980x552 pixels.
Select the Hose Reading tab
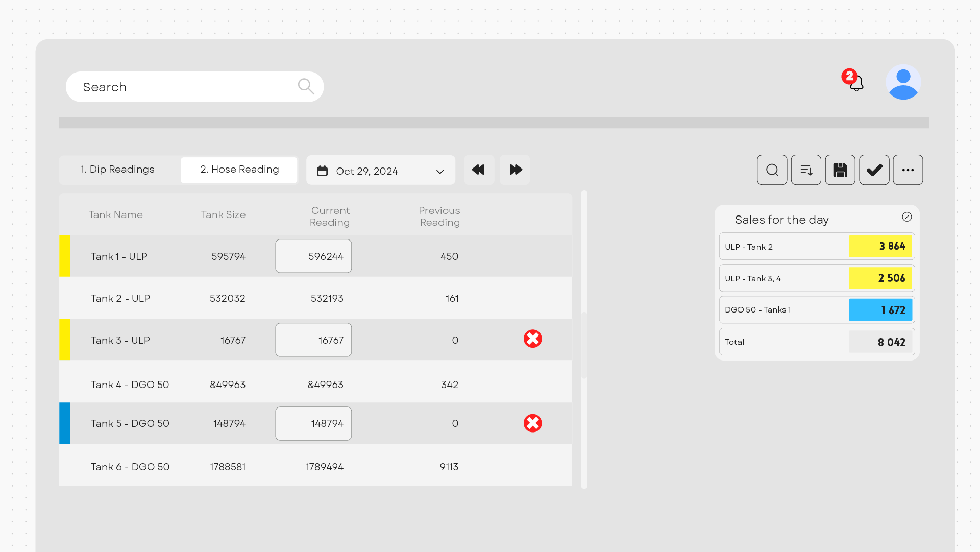pos(239,170)
